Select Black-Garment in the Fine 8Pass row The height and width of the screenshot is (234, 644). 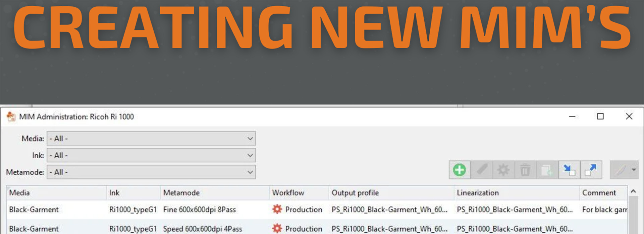[x=34, y=210]
